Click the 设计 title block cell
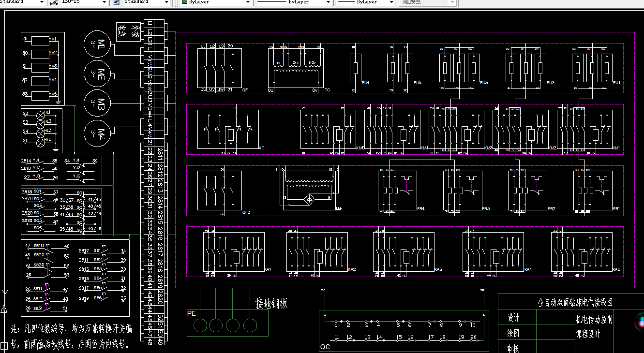Viewport: 644px width, 353px height. (x=517, y=318)
